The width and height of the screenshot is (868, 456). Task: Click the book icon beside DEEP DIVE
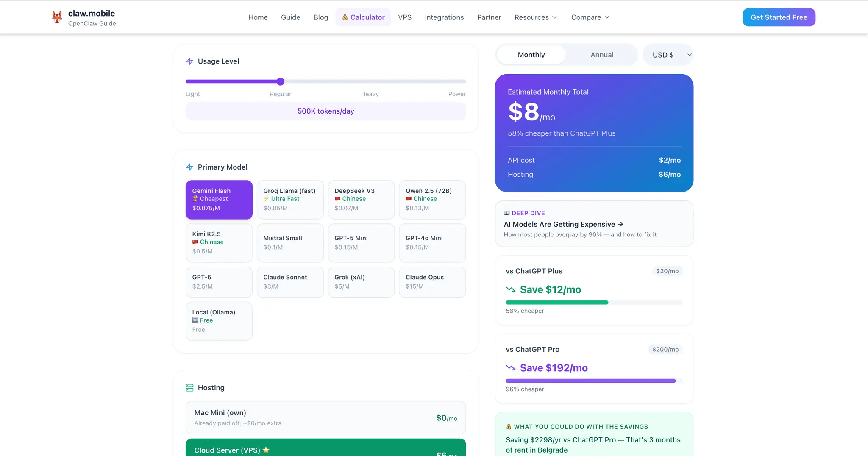pos(506,213)
